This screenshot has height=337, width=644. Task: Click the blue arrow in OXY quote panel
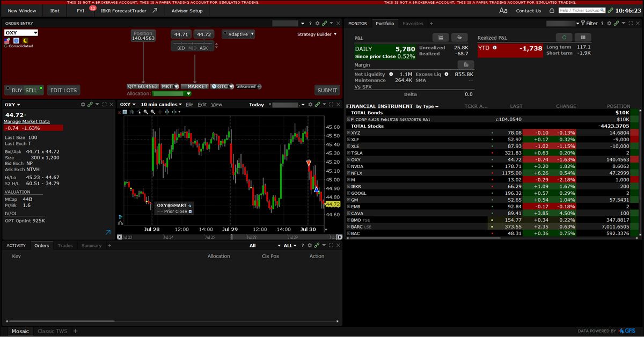108,232
